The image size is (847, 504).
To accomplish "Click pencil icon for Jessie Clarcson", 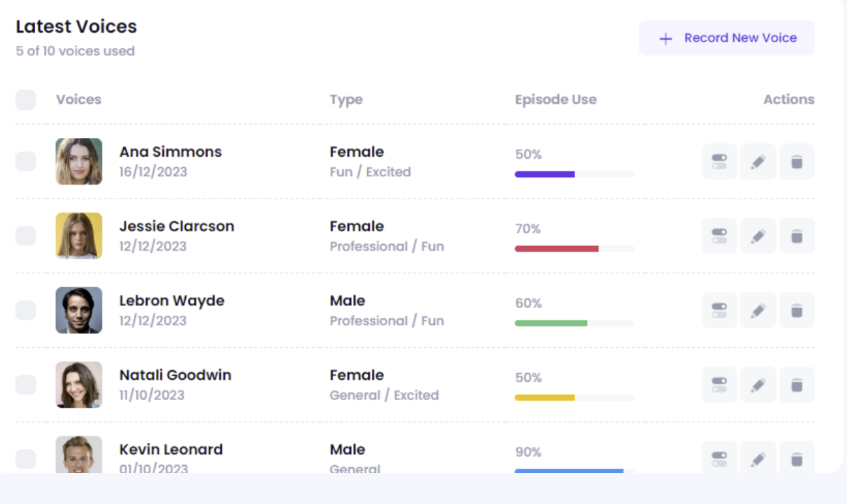I will pos(758,236).
